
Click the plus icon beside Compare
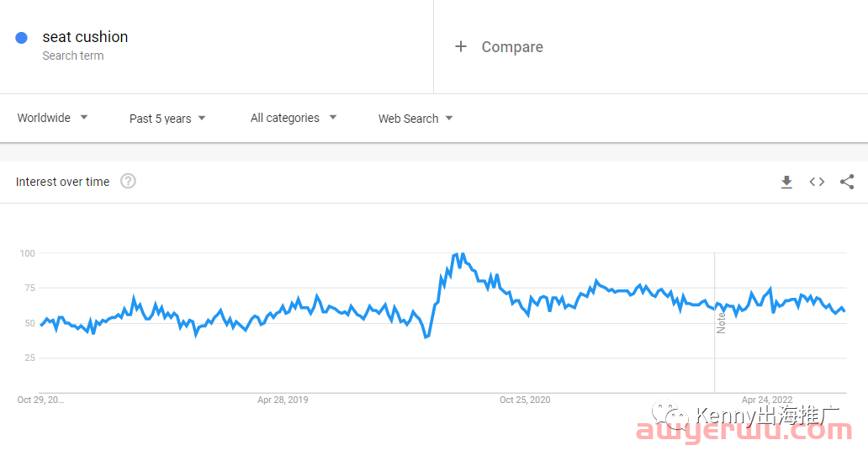point(461,46)
